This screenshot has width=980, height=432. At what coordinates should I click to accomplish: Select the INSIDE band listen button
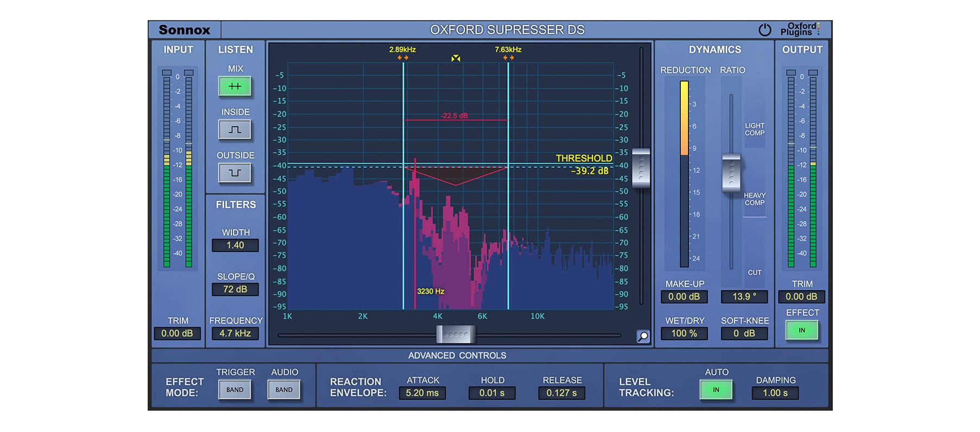[x=235, y=130]
